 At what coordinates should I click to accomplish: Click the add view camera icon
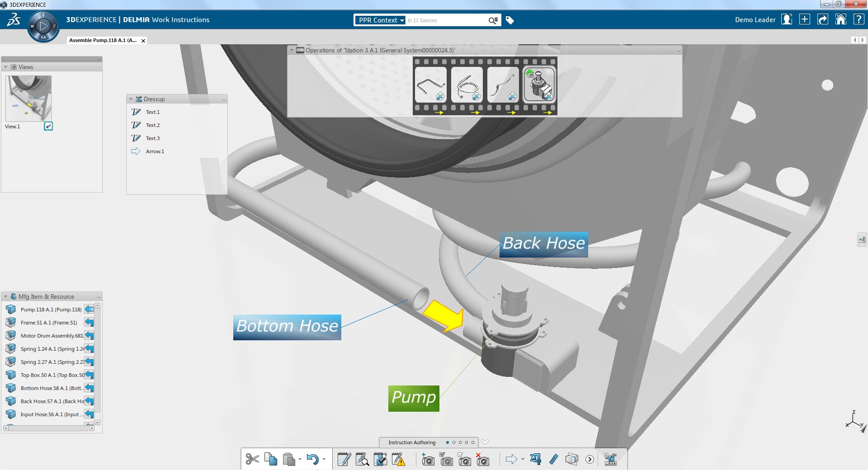point(428,460)
